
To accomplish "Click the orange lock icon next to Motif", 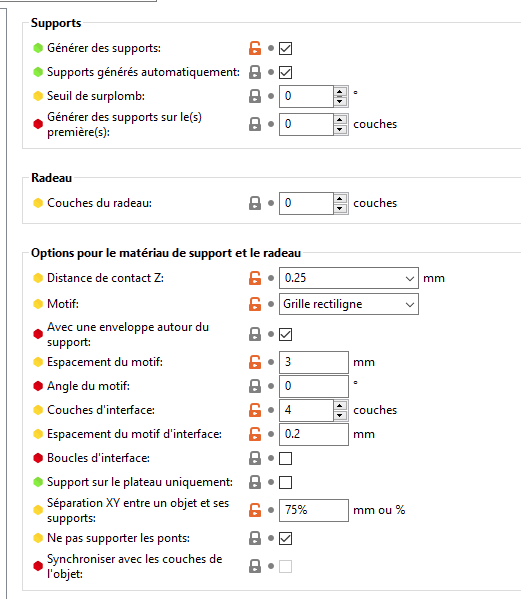I will pos(255,304).
